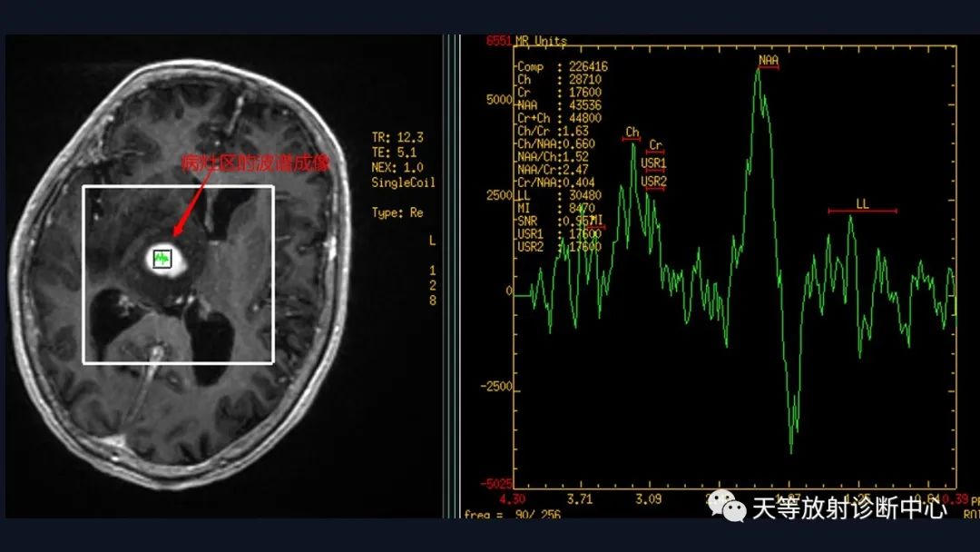Select the Cr peak marker on spectrum
Viewport: 980px width, 552px height.
pyautogui.click(x=655, y=147)
